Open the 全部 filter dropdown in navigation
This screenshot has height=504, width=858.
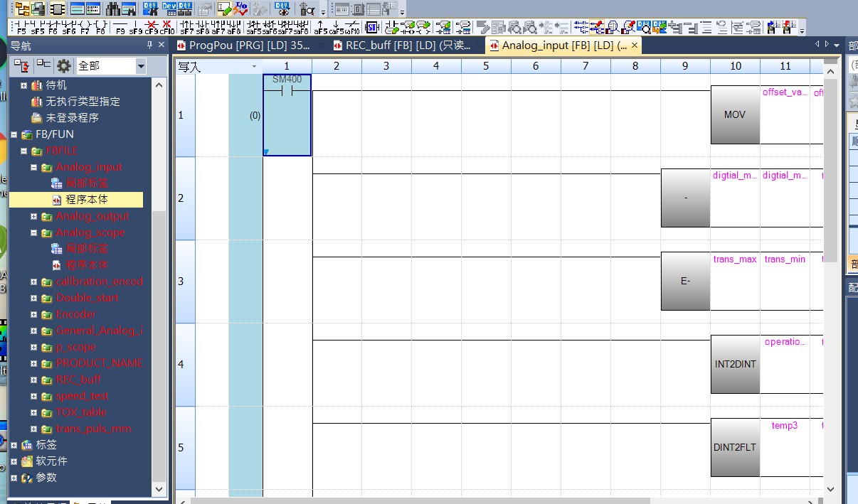(141, 66)
